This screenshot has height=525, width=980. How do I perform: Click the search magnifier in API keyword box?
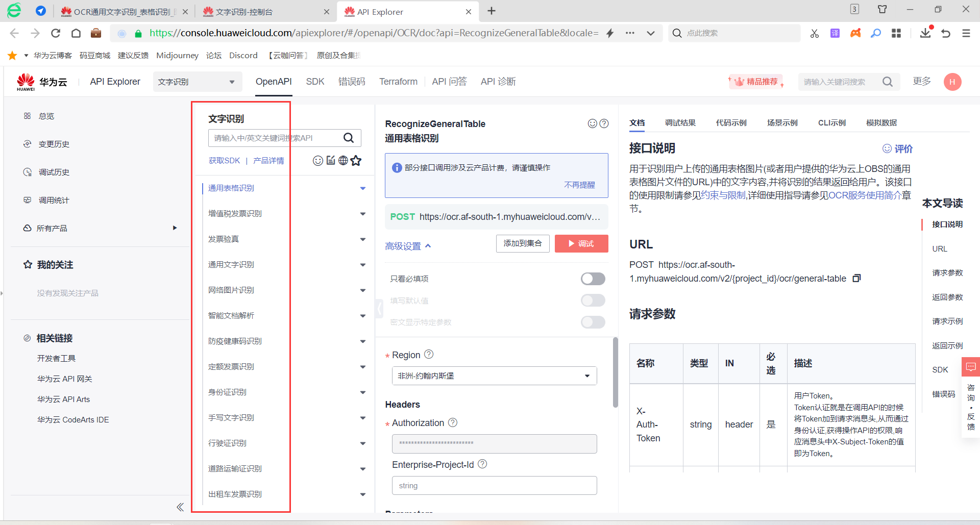coord(349,138)
